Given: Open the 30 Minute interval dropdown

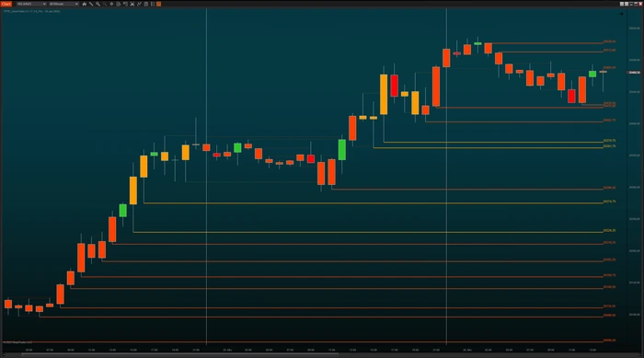Looking at the screenshot, I should 63,4.
